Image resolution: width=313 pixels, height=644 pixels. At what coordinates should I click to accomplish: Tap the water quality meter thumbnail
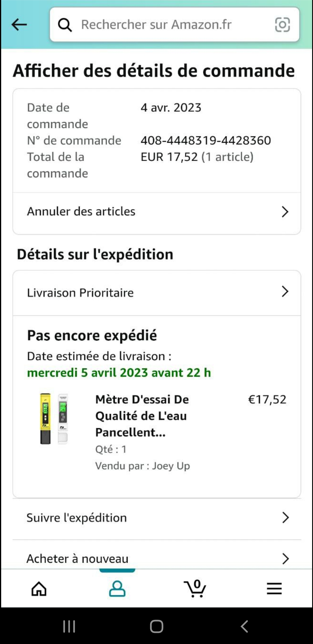point(54,419)
